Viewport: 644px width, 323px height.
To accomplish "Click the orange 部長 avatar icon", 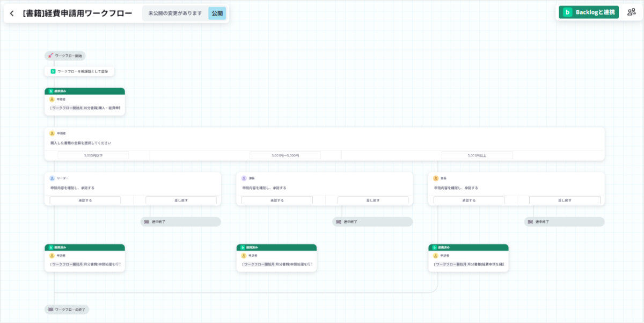I will (436, 178).
